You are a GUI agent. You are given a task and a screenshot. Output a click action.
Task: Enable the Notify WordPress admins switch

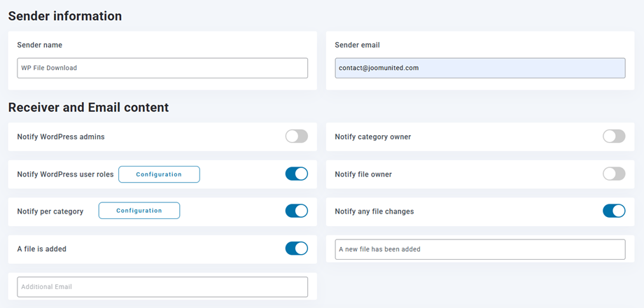pyautogui.click(x=296, y=136)
